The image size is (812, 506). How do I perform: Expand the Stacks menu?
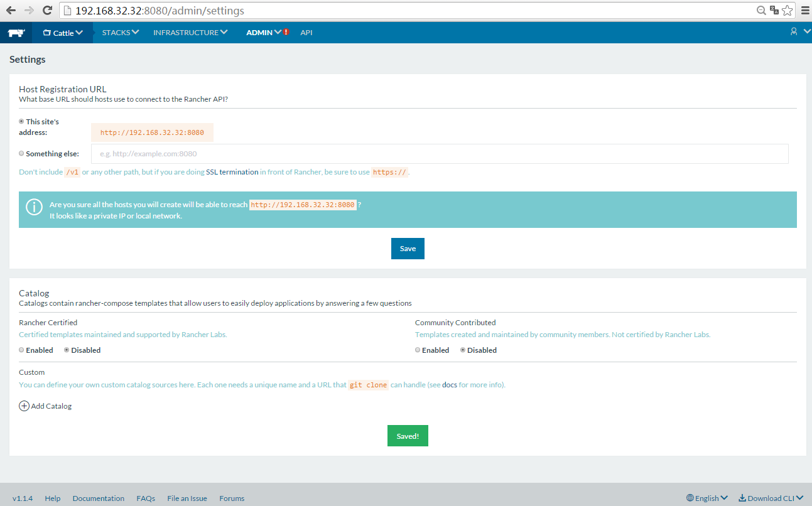(x=121, y=33)
